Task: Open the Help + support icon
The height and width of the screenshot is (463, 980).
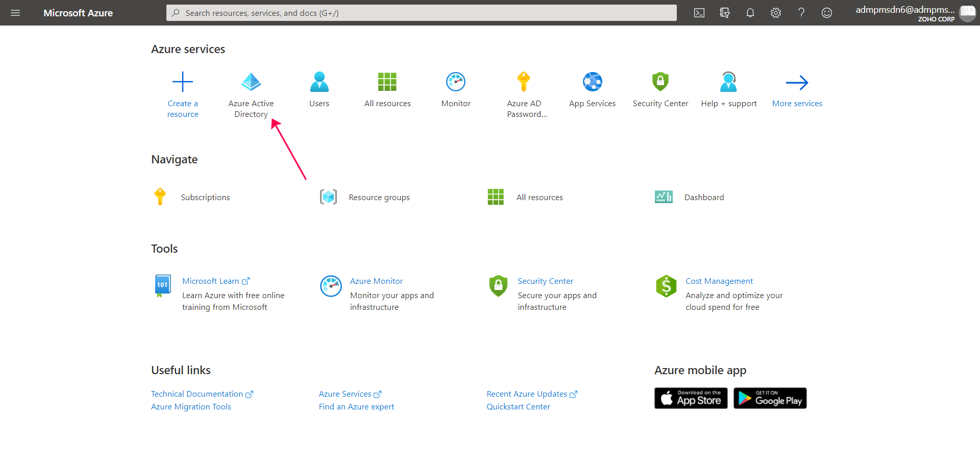Action: (729, 82)
